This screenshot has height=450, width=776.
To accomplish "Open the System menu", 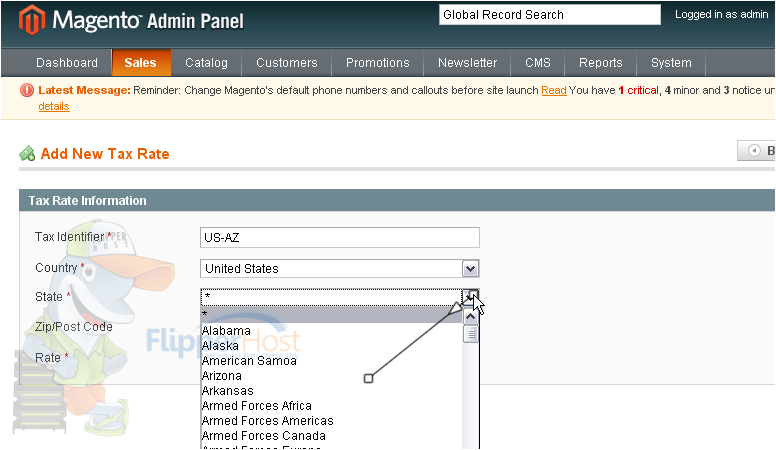I will (671, 63).
